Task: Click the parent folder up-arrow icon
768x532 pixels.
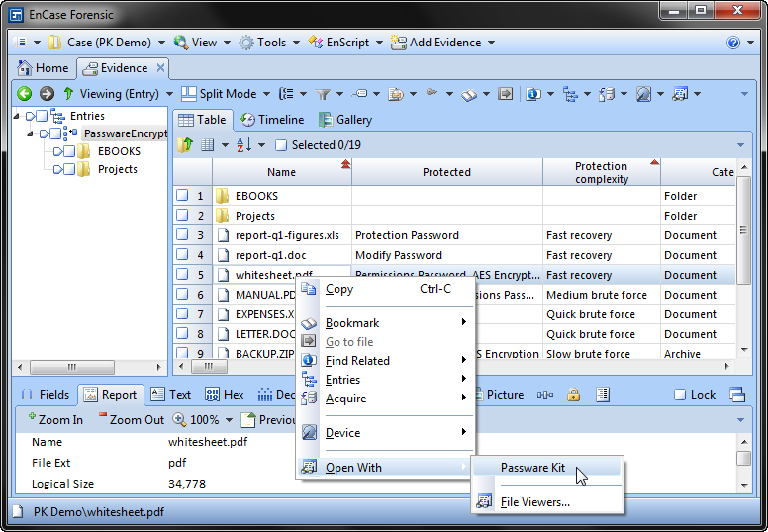Action: tap(185, 145)
